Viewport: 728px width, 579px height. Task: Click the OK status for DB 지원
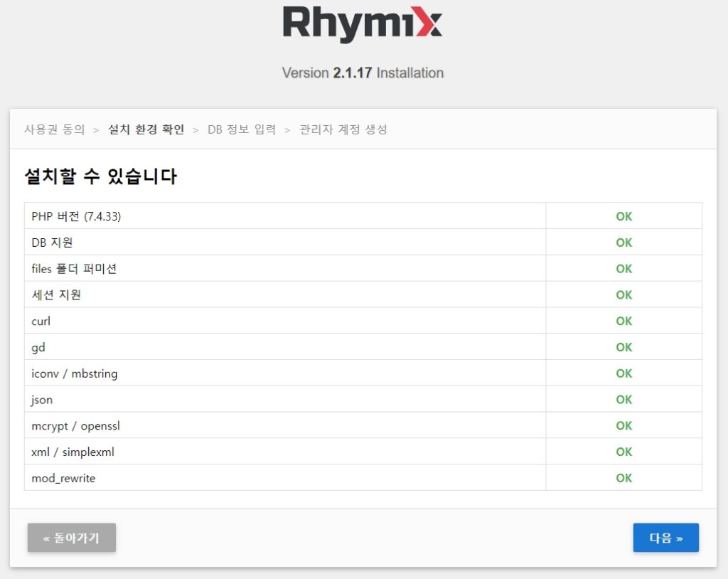pyautogui.click(x=624, y=243)
